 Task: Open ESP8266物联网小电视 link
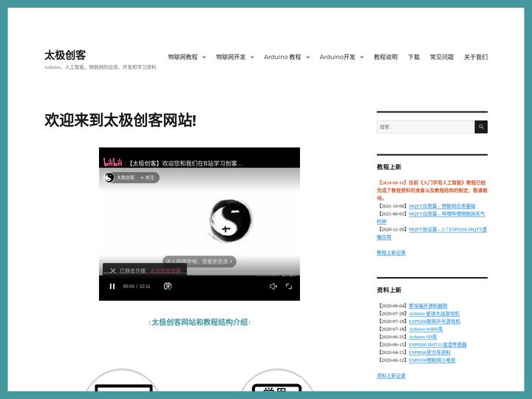pyautogui.click(x=432, y=361)
